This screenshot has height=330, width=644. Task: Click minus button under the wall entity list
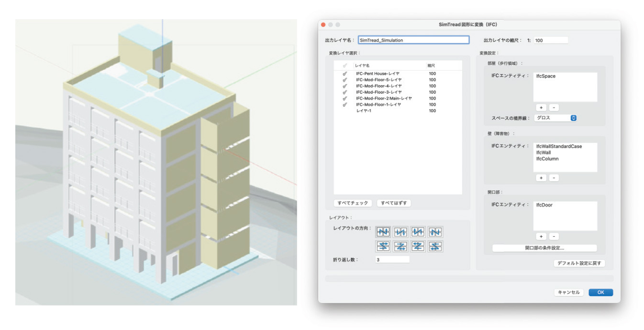click(554, 178)
